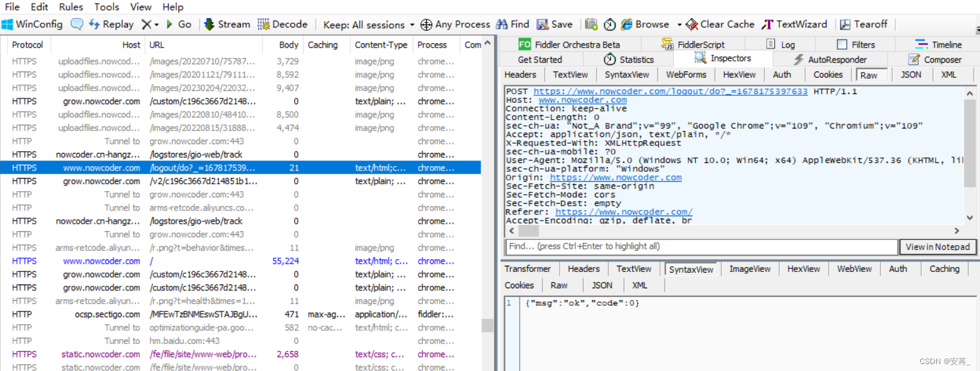Clear Cache from the toolbar
The image size is (980, 371).
pos(720,24)
